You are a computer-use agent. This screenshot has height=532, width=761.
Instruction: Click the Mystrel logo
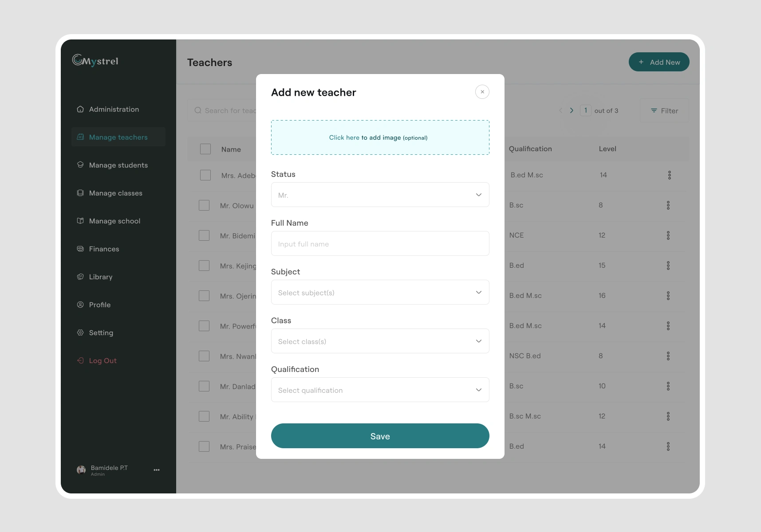[x=95, y=60]
